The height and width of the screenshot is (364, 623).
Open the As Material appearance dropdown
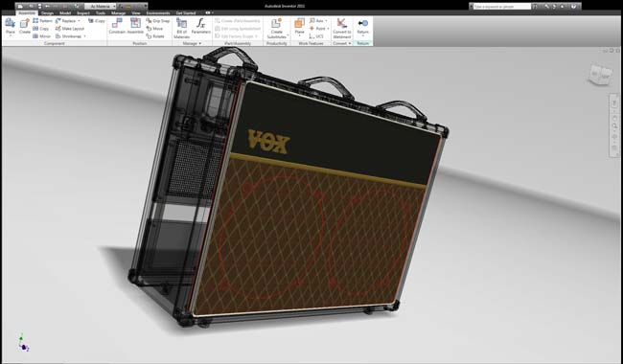pos(100,7)
